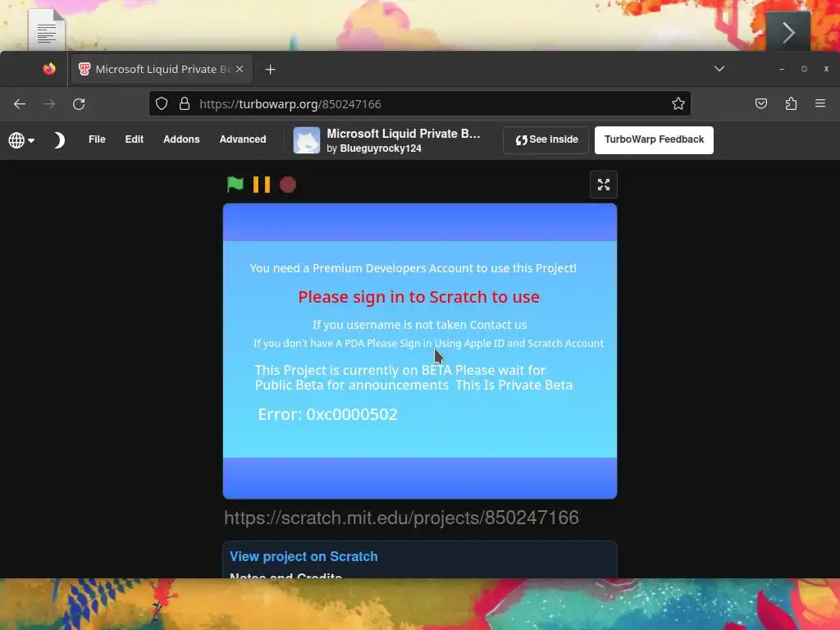Open tracking protection shield icon
Screen dimensions: 840x630
162,103
